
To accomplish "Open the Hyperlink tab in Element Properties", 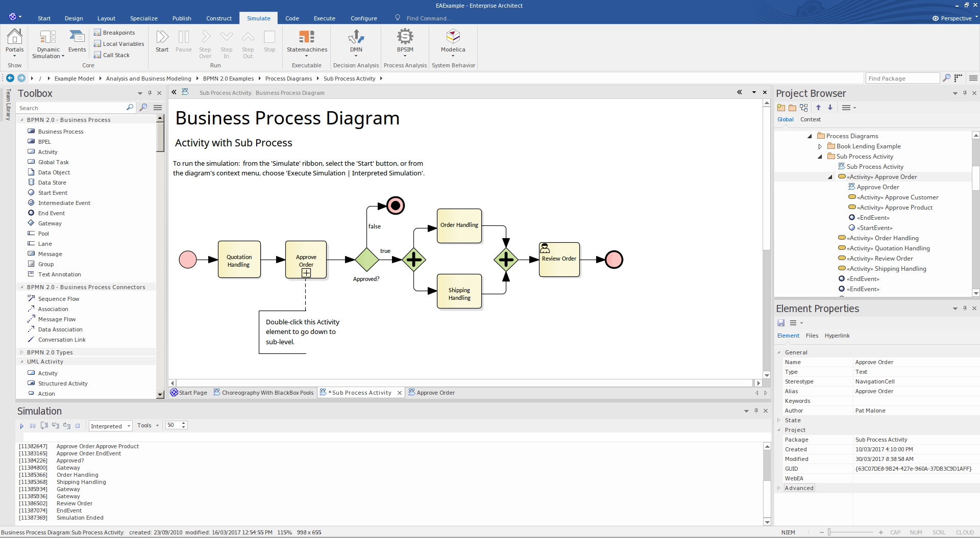I will pyautogui.click(x=837, y=336).
